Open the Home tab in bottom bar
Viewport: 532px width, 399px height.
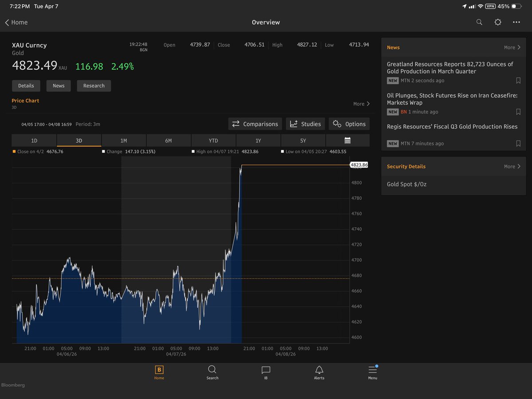(159, 372)
